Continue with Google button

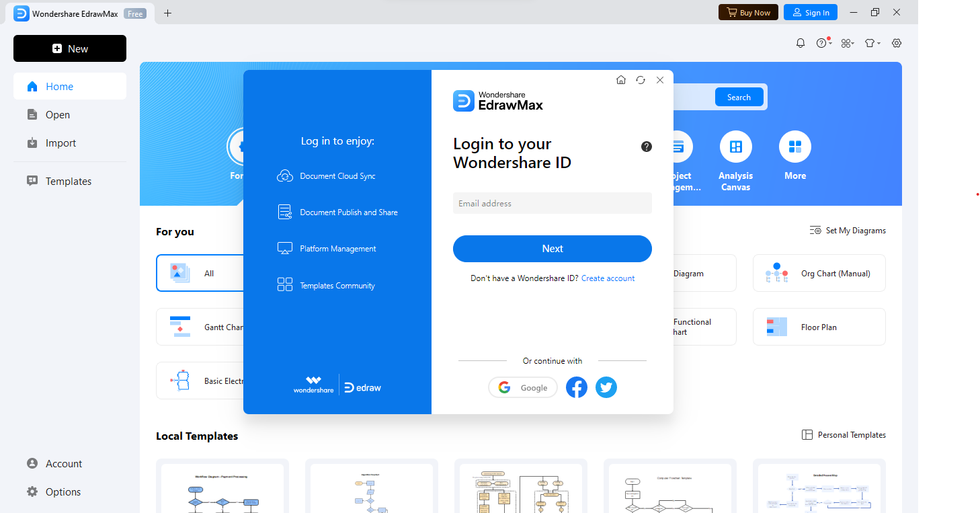(523, 387)
